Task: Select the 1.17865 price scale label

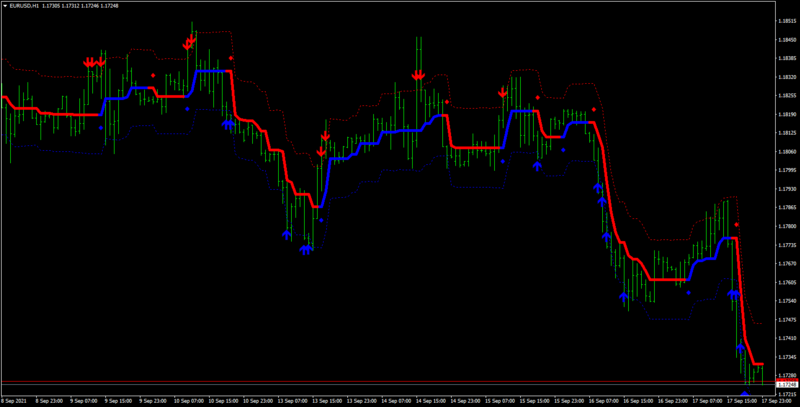Action: click(788, 208)
